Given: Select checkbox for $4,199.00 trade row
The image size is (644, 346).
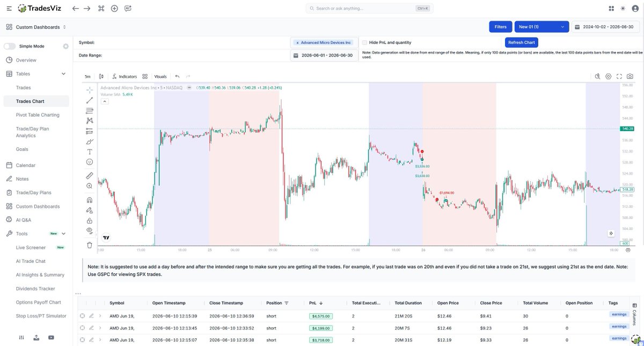Looking at the screenshot, I should coord(82,328).
